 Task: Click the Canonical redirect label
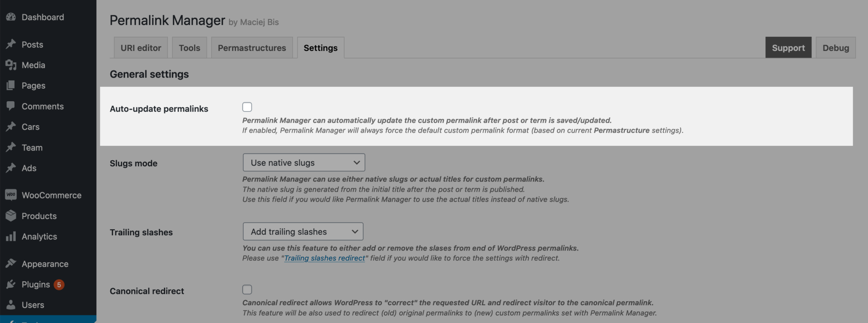[x=147, y=291]
